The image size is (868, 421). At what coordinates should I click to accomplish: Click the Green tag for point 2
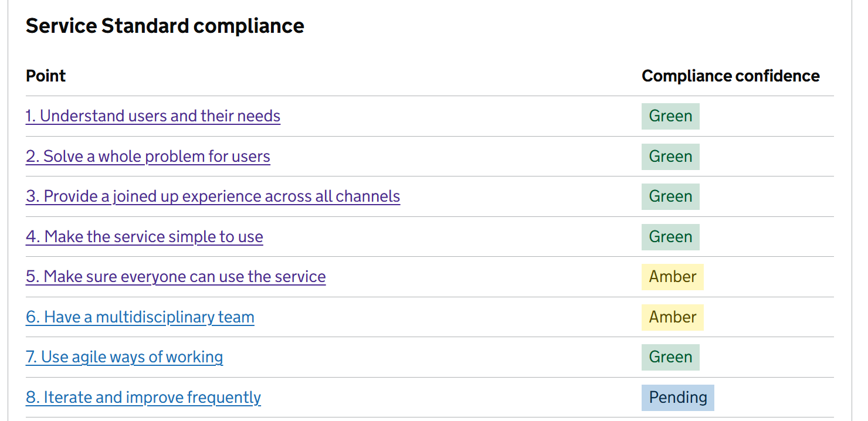tap(670, 157)
